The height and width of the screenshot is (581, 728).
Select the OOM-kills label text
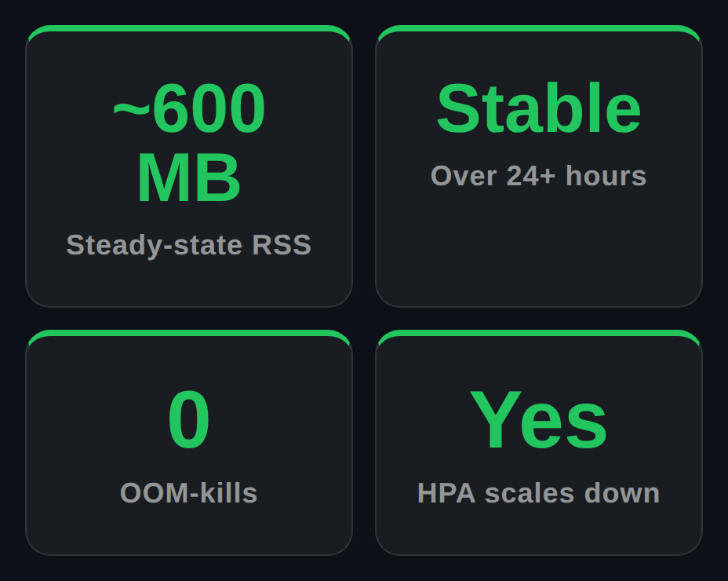(x=189, y=493)
